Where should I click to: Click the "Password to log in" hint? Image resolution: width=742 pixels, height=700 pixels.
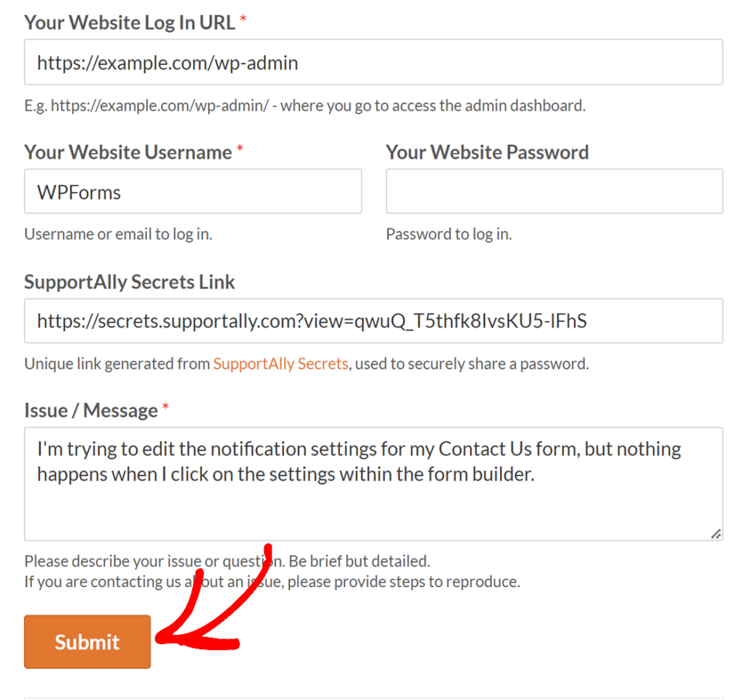[449, 234]
